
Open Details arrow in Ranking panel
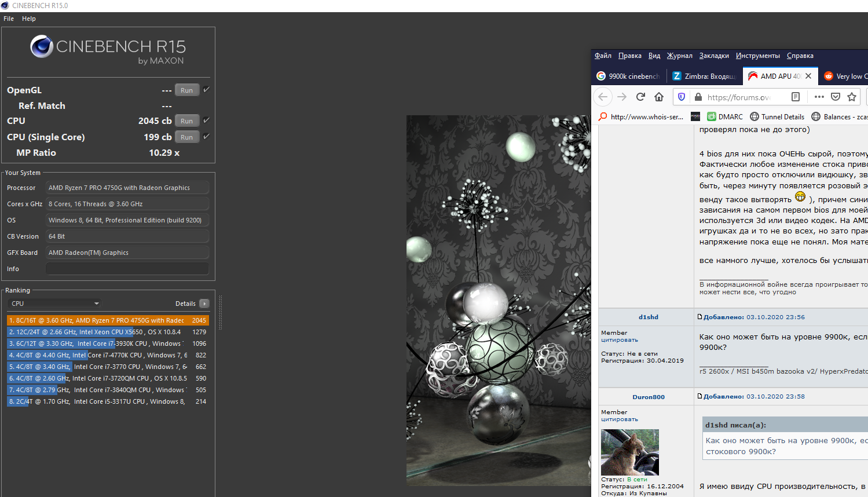204,304
